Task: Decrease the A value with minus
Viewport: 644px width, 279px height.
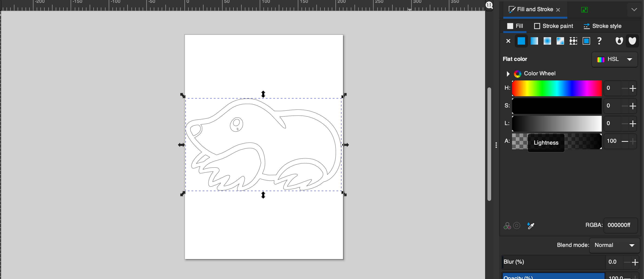Action: pos(625,141)
